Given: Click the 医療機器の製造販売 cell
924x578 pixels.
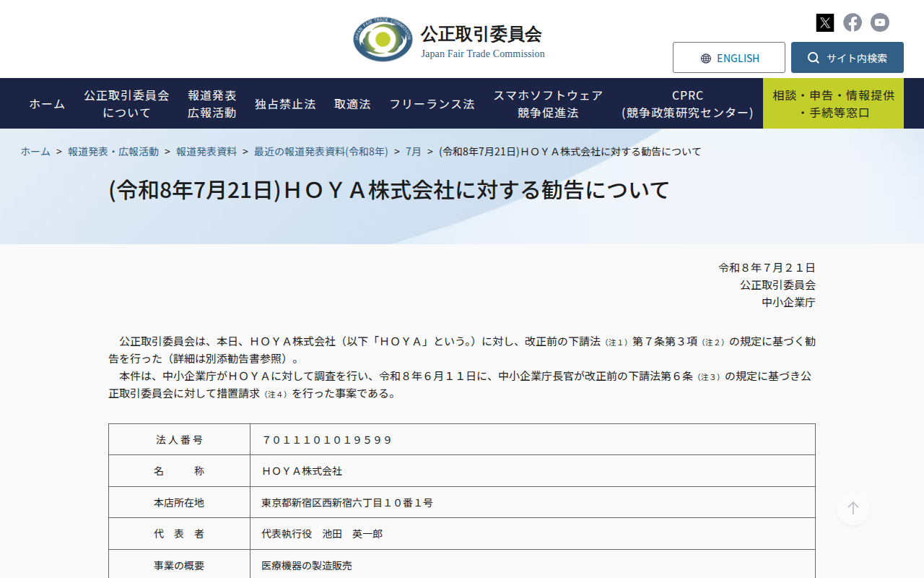Looking at the screenshot, I should pos(533,566).
